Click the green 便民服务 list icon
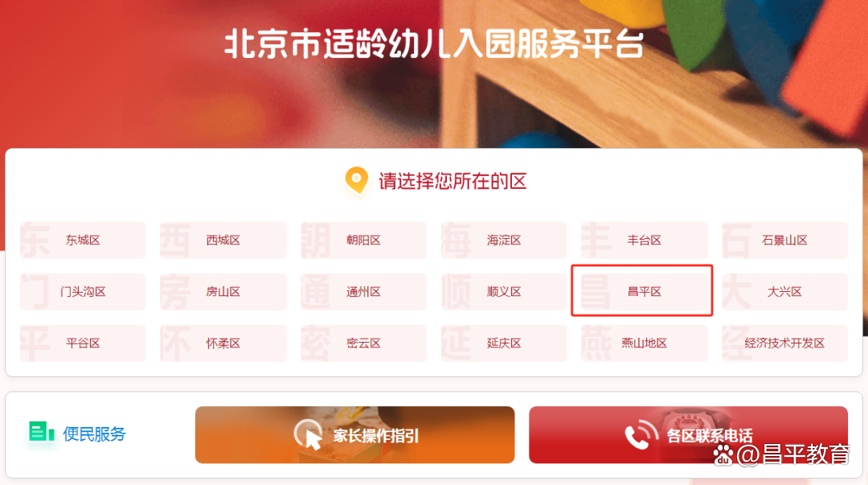Screen dimensions: 868x485 42,431
